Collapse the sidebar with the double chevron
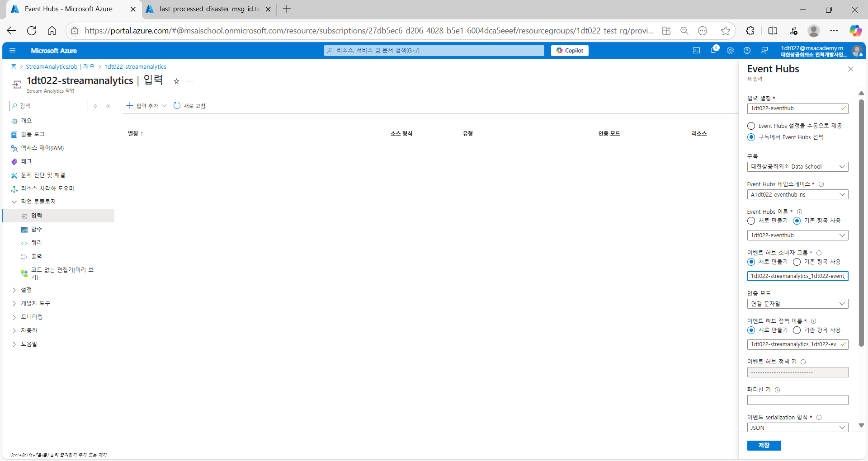Image resolution: width=868 pixels, height=461 pixels. point(108,106)
